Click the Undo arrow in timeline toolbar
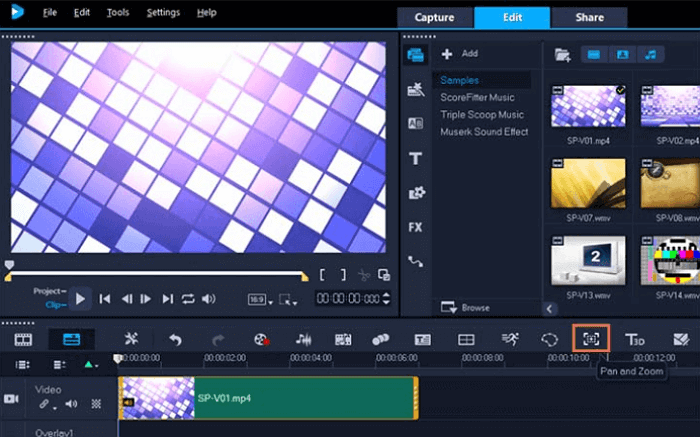700x437 pixels. click(x=175, y=339)
